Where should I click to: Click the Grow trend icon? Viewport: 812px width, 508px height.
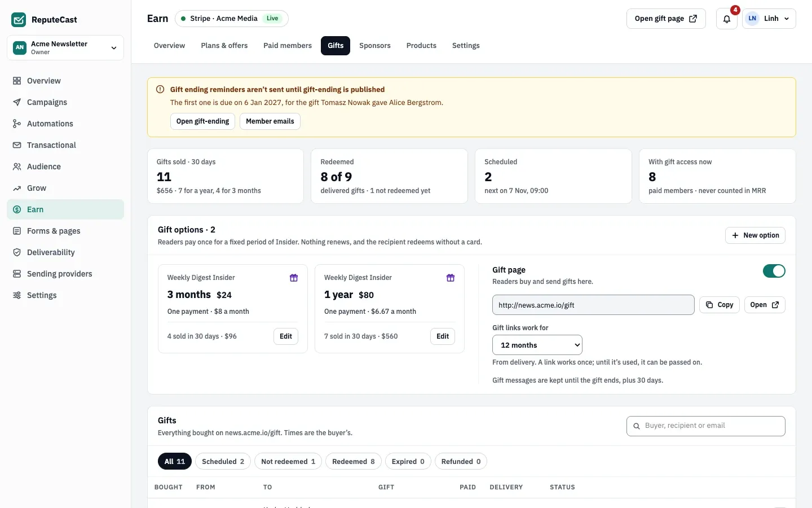pos(17,188)
